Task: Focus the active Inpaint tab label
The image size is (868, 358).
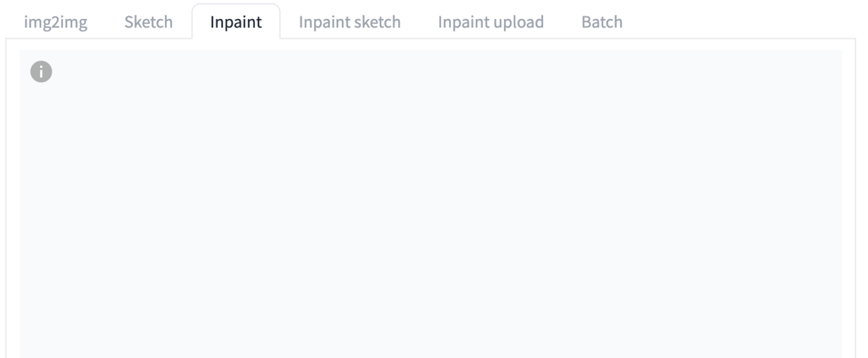Action: coord(236,22)
